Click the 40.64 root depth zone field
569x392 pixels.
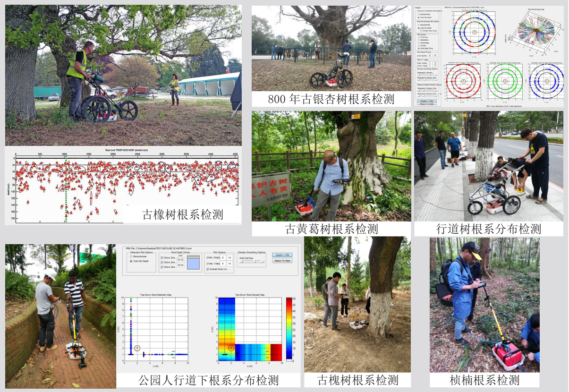[180, 265]
